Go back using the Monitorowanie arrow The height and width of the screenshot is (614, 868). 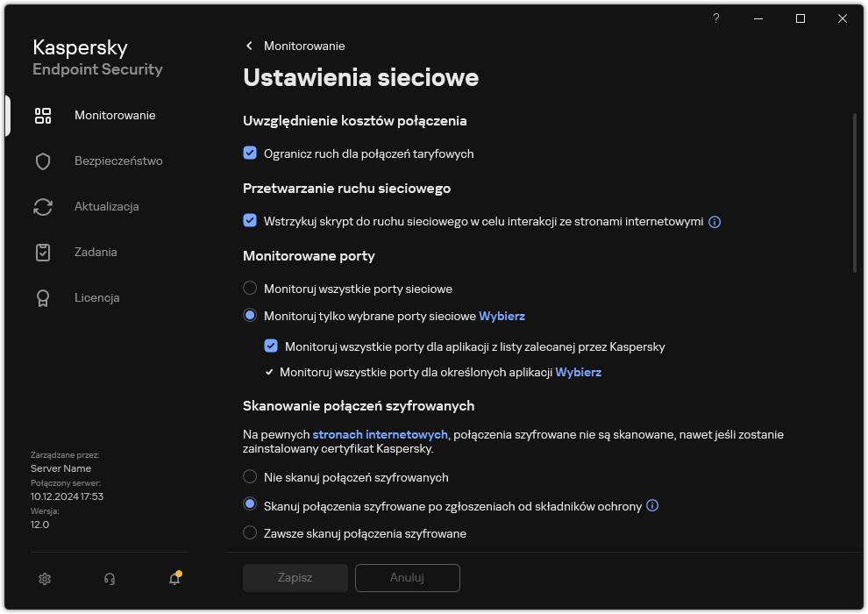coord(249,46)
